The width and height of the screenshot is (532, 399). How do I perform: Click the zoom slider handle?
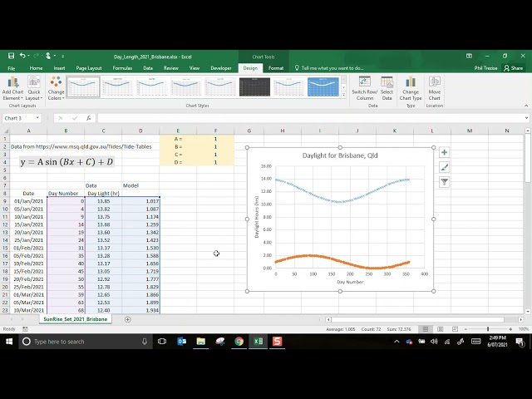488,329
